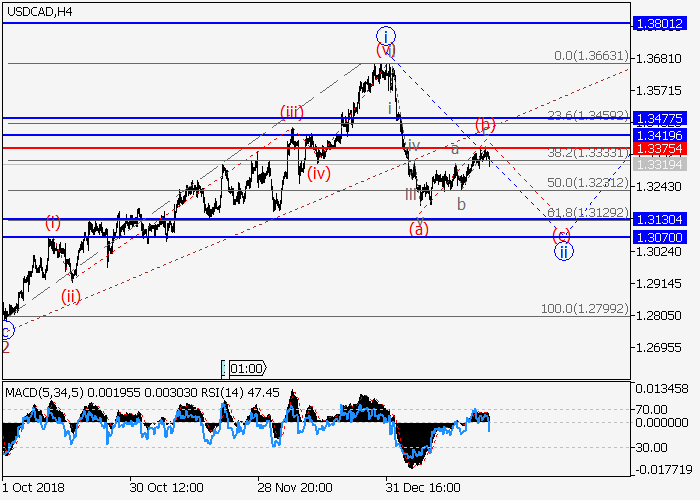This screenshot has width=700, height=500.
Task: Click the red (b) wave label
Action: 485,125
